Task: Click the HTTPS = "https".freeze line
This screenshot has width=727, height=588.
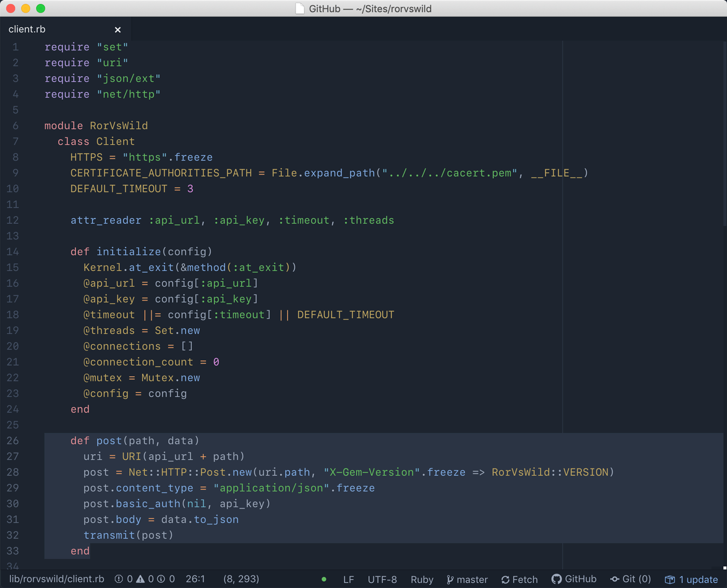Action: (141, 157)
